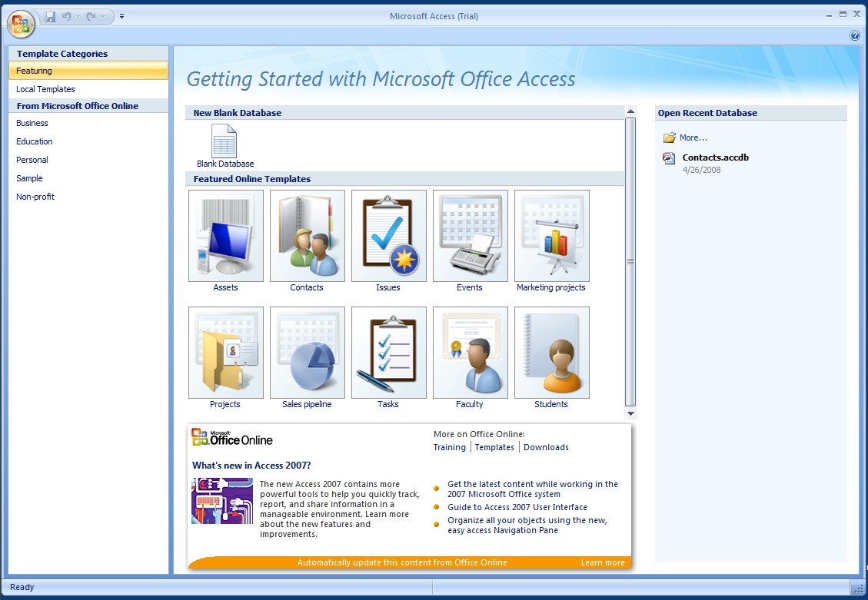The height and width of the screenshot is (600, 868).
Task: Click the Save icon in Quick Access Toolbar
Action: (x=50, y=16)
